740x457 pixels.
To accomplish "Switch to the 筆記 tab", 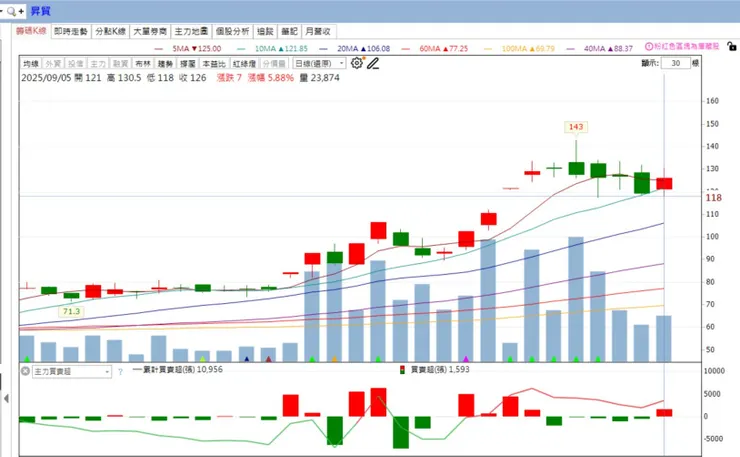I will (x=289, y=31).
